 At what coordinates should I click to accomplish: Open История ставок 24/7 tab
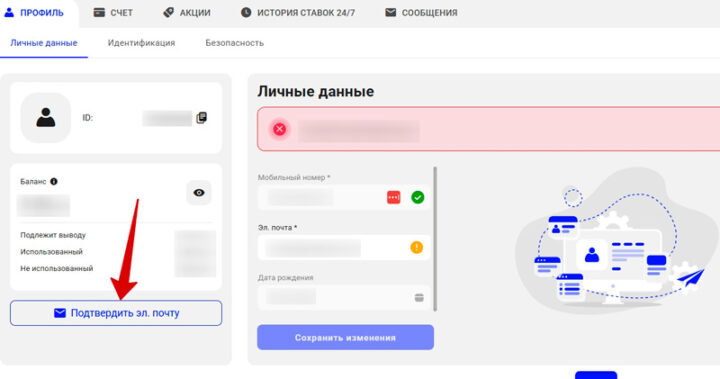point(298,13)
